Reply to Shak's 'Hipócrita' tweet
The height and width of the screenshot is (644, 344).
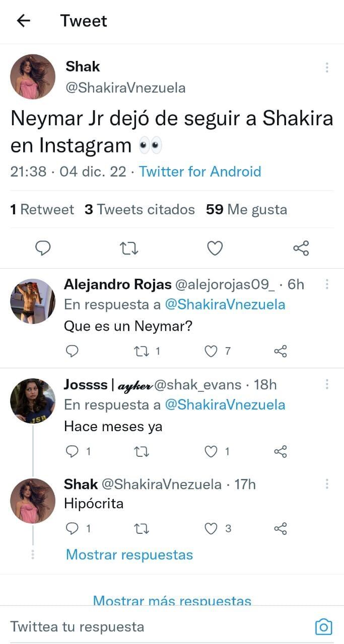click(x=73, y=529)
